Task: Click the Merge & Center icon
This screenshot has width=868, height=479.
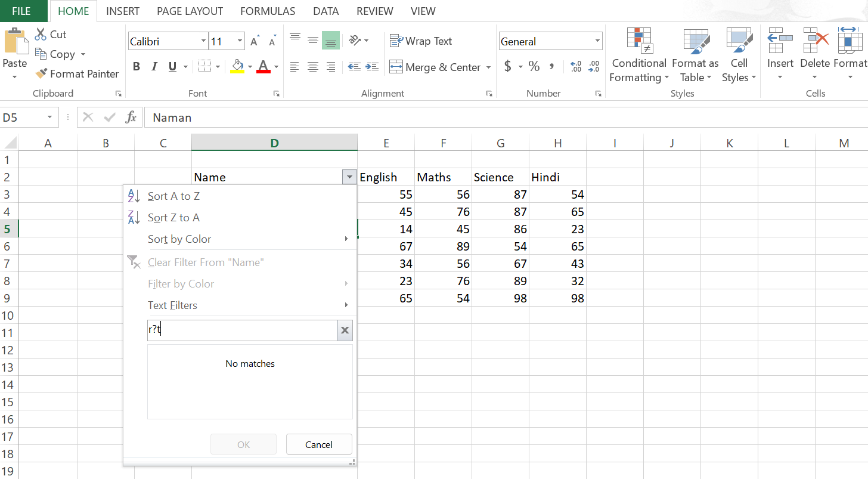Action: pos(396,67)
